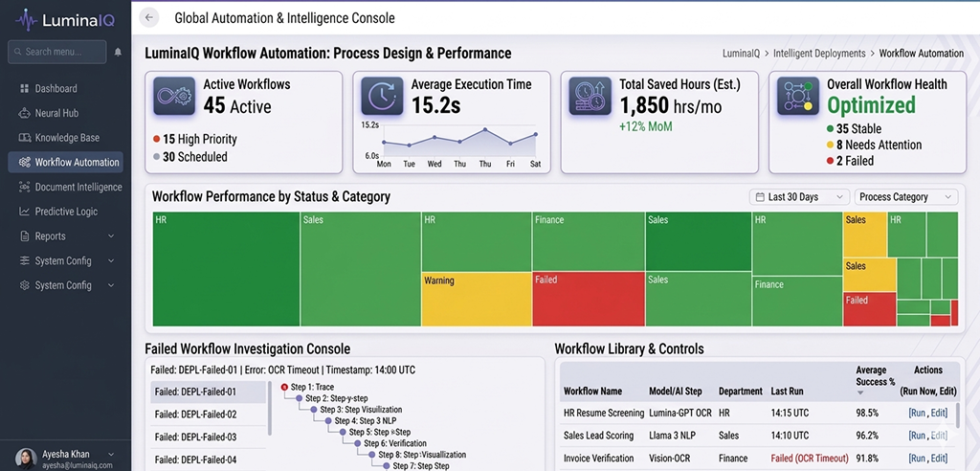980x471 pixels.
Task: Click the back arrow button in header
Action: point(148,17)
